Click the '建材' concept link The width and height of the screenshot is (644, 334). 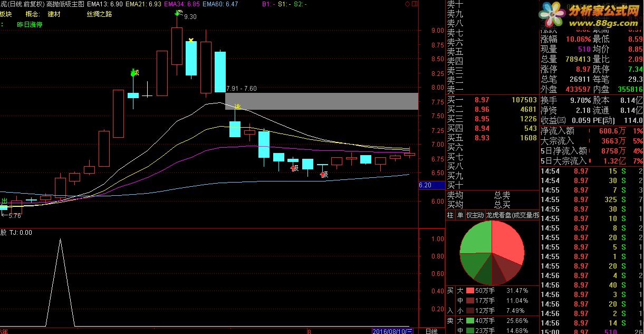tap(54, 14)
